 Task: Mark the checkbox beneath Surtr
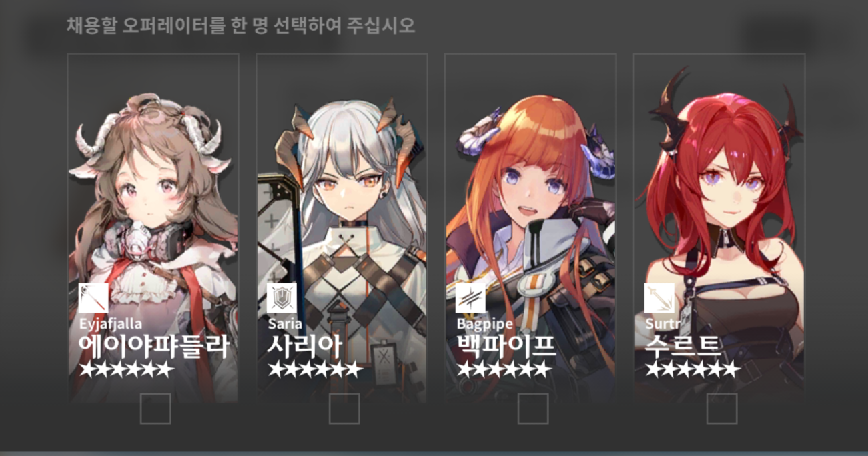tap(722, 409)
